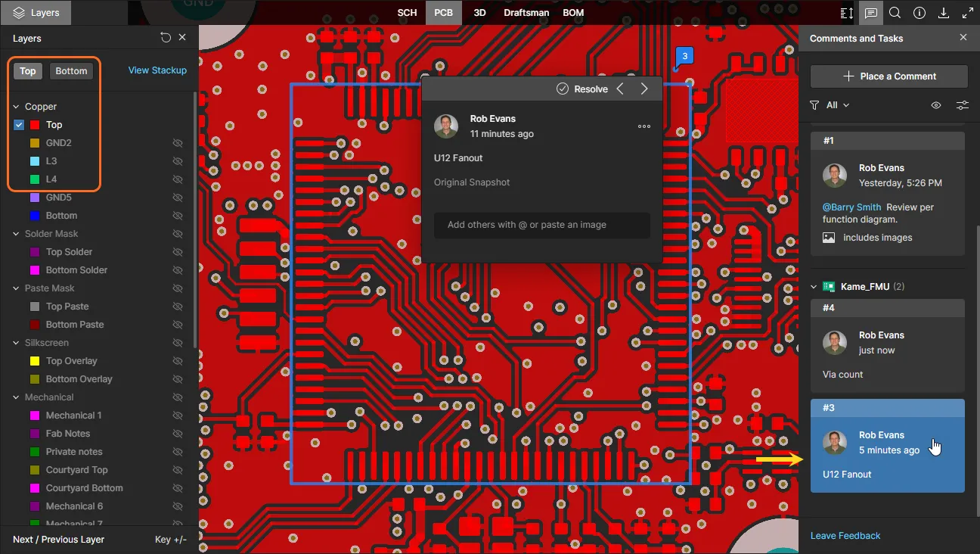Viewport: 980px width, 554px height.
Task: Toggle the Layers panel button in top bar
Action: pyautogui.click(x=36, y=13)
